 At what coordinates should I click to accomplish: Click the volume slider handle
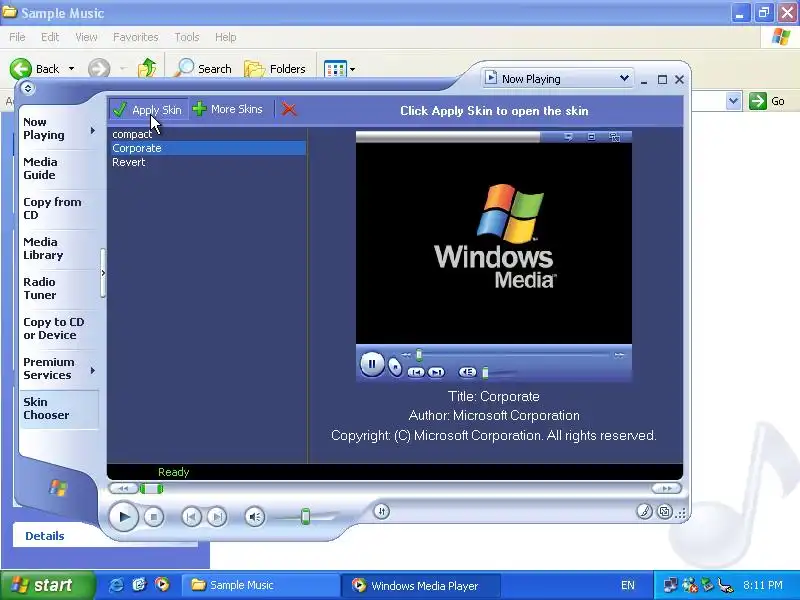pos(305,516)
